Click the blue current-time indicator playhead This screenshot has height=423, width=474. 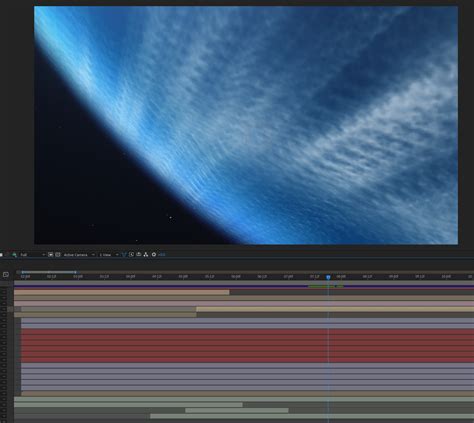click(x=328, y=277)
